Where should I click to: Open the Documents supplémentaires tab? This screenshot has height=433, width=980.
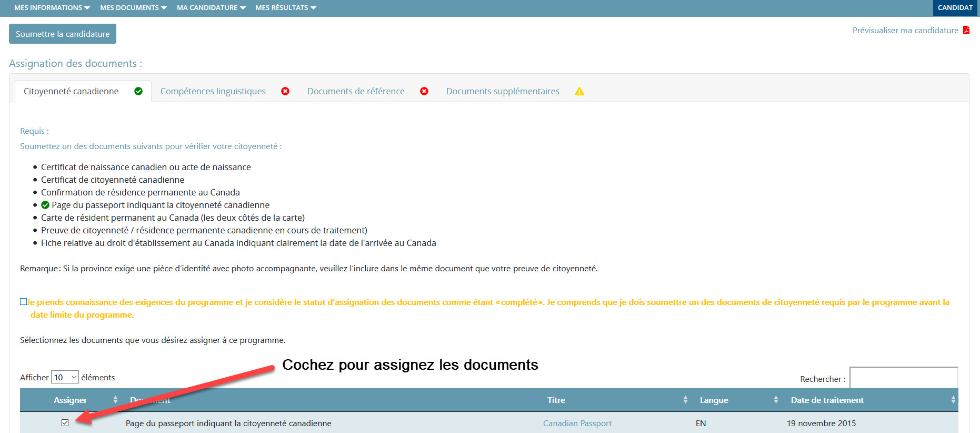(503, 91)
